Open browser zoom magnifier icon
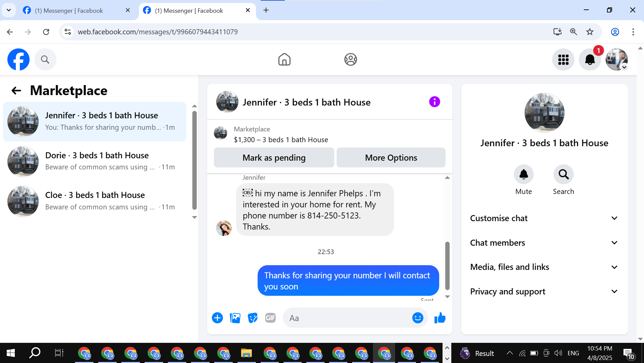The height and width of the screenshot is (363, 644). click(x=574, y=32)
